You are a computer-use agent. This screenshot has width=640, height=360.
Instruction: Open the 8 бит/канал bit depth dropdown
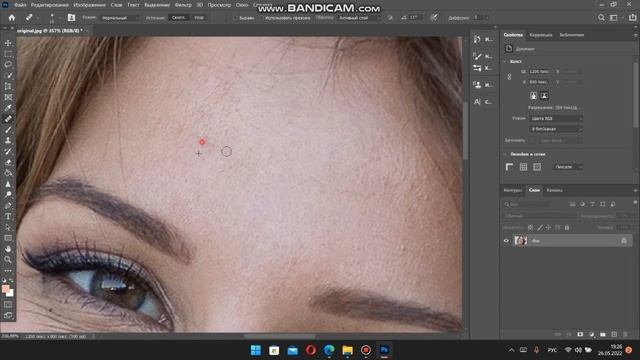[556, 129]
